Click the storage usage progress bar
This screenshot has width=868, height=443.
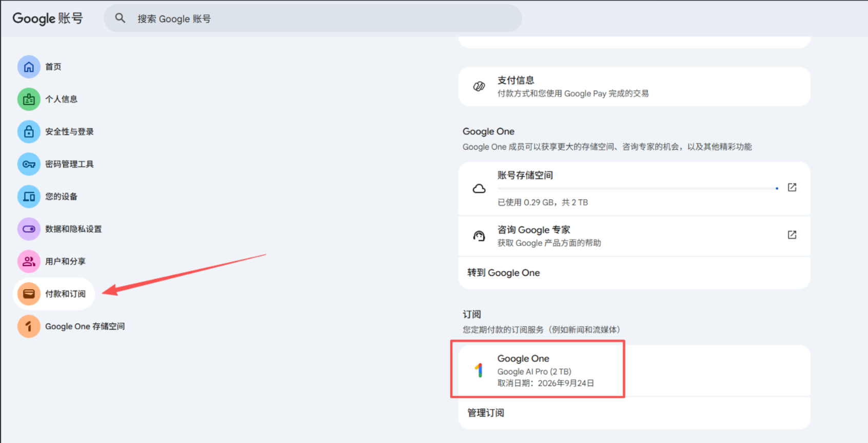(637, 189)
